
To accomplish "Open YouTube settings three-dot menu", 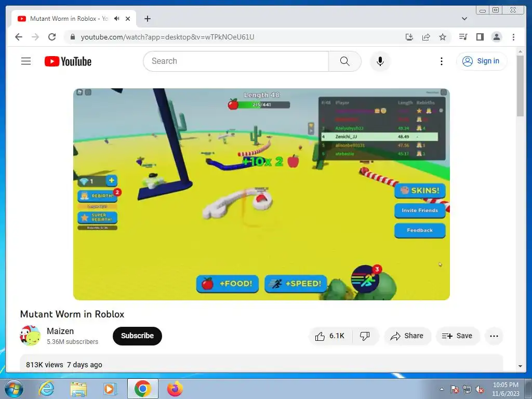I will (x=441, y=61).
